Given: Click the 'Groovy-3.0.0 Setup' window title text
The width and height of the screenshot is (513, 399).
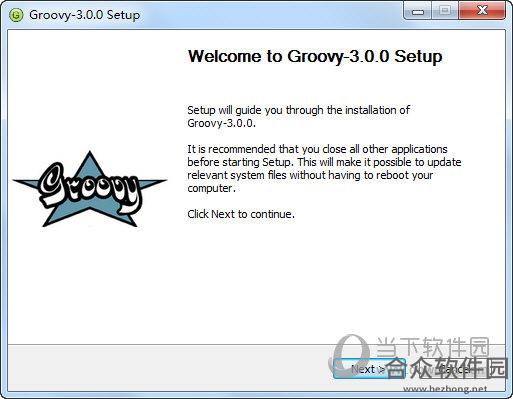Looking at the screenshot, I should coord(84,15).
